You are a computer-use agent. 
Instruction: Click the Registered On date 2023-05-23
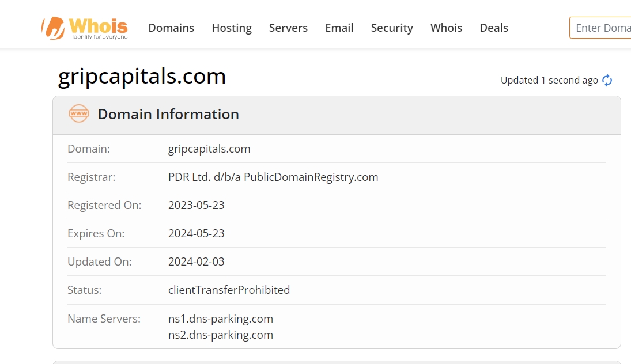pyautogui.click(x=197, y=205)
